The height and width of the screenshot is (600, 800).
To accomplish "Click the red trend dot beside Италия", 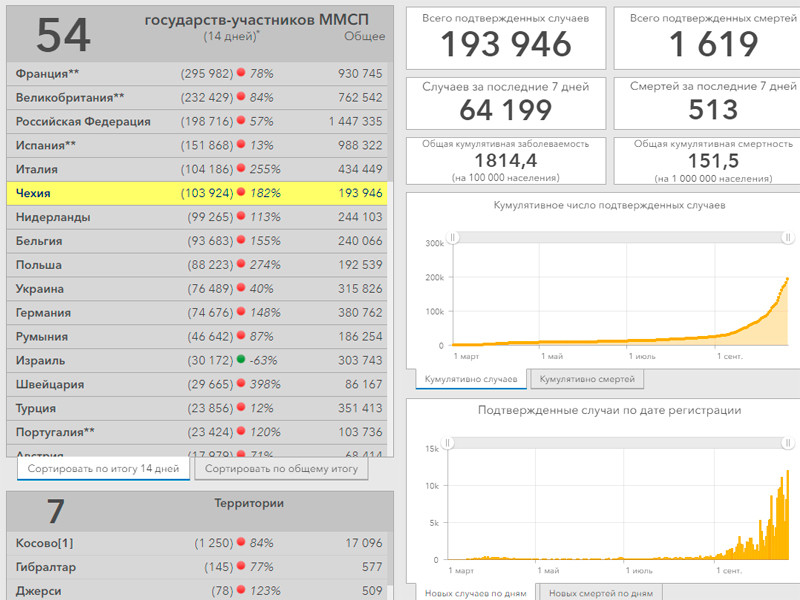I will 241,169.
